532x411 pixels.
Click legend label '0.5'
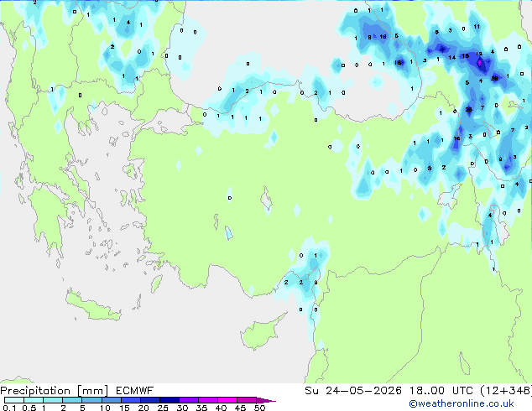[x=29, y=408]
